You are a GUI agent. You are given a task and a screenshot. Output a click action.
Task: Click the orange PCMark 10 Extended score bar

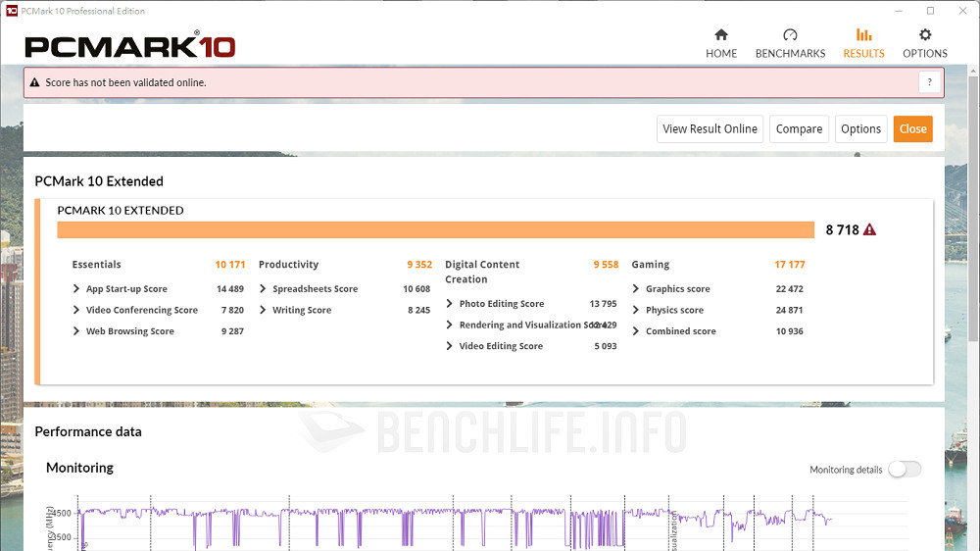[x=435, y=230]
